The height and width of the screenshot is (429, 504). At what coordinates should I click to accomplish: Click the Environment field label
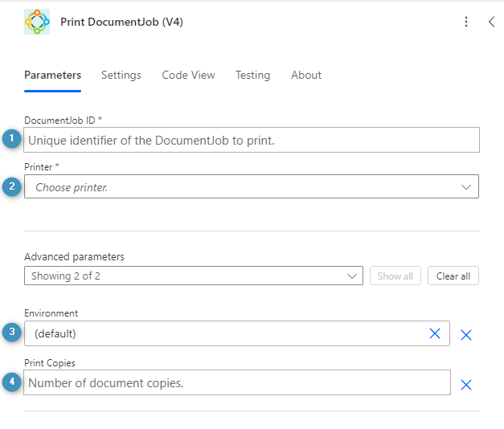point(51,313)
